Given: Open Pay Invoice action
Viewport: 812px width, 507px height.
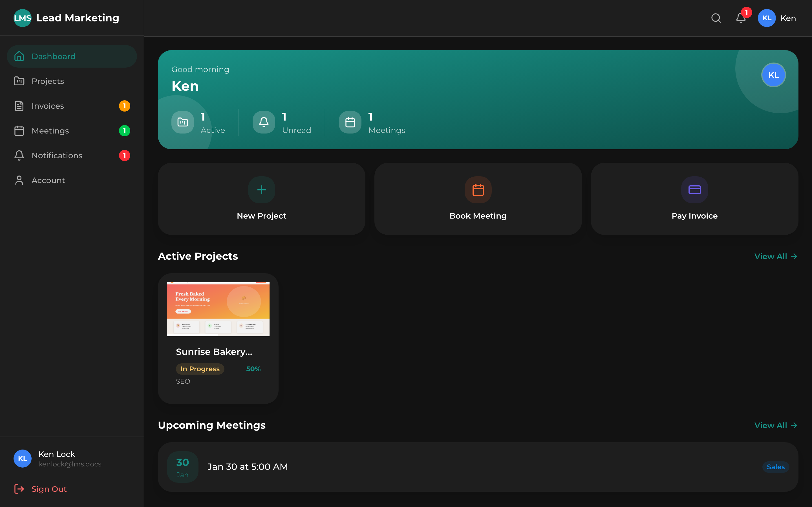Looking at the screenshot, I should tap(694, 199).
